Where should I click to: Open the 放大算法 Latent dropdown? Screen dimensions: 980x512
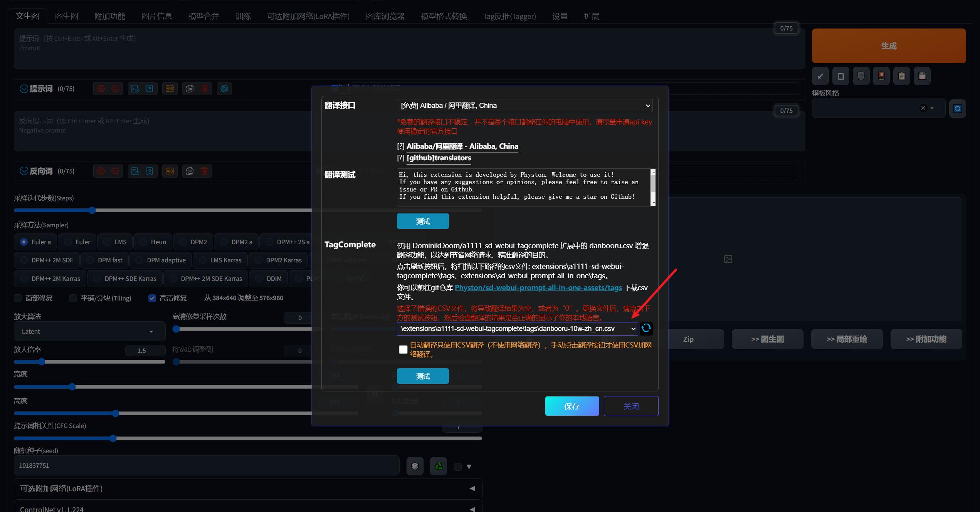(89, 331)
